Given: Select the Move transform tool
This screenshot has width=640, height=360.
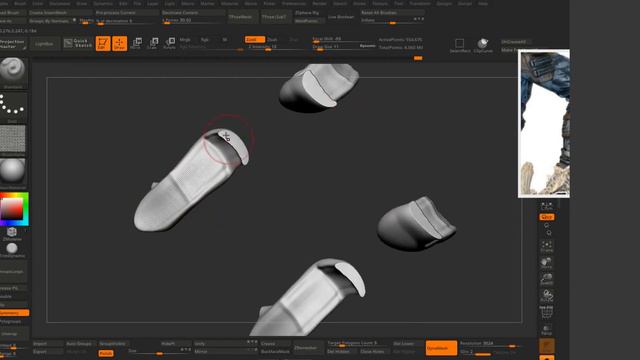Looking at the screenshot, I should (x=136, y=43).
